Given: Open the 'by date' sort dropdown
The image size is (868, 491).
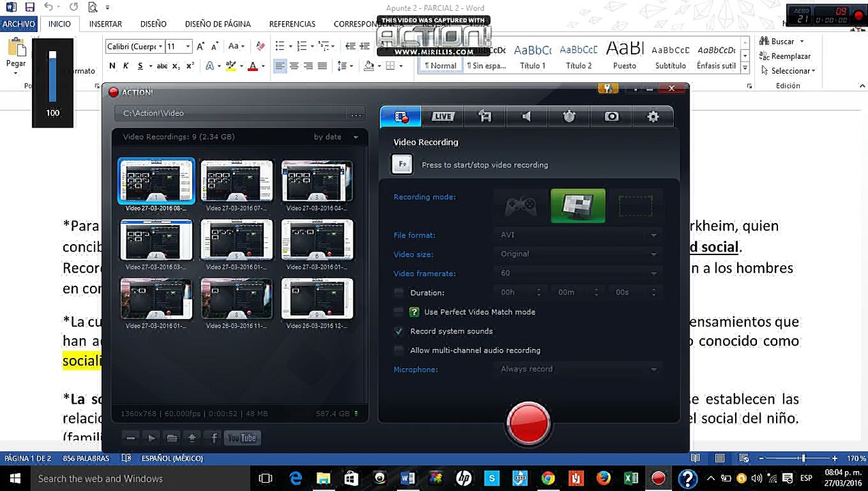Looking at the screenshot, I should tap(336, 137).
